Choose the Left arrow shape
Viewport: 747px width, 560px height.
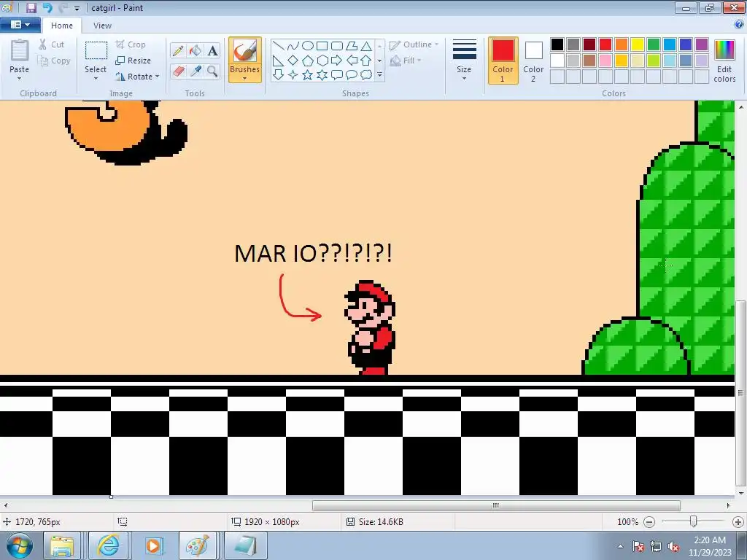[352, 61]
